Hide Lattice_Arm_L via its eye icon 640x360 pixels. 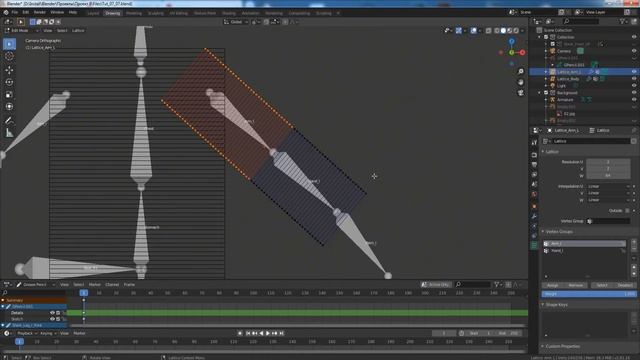pos(634,72)
